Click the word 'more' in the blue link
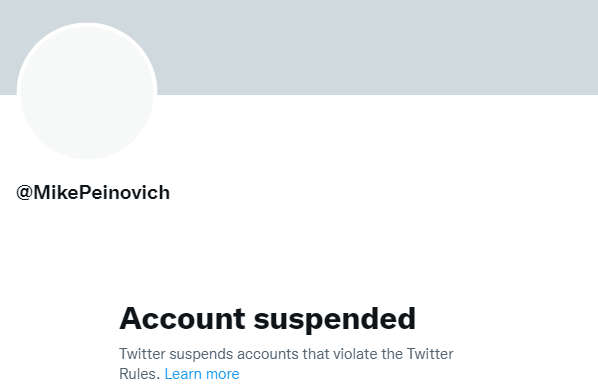The height and width of the screenshot is (384, 598). pos(221,374)
